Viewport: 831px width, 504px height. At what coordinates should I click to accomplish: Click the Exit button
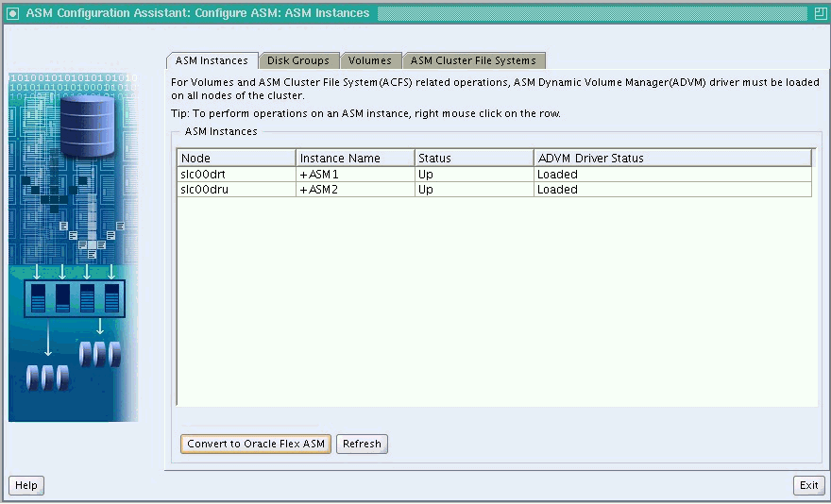click(809, 485)
